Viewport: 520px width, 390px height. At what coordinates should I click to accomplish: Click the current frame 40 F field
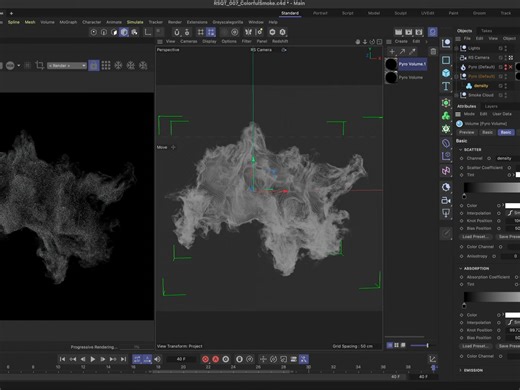pyautogui.click(x=181, y=359)
